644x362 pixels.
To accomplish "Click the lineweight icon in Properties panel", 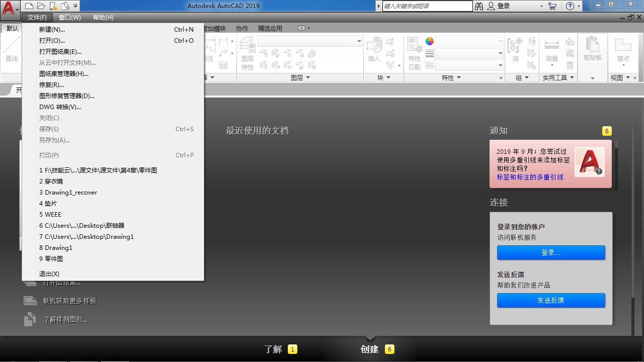I will pyautogui.click(x=429, y=53).
